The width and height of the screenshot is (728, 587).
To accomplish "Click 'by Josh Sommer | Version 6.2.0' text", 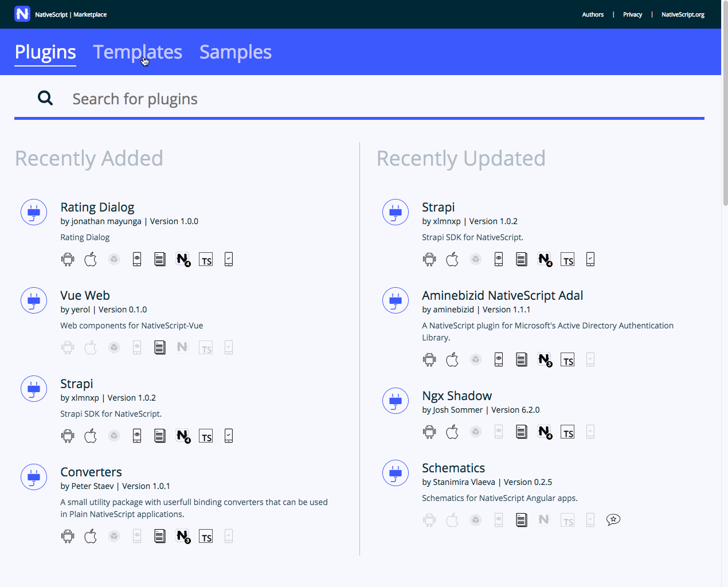I will 481,410.
